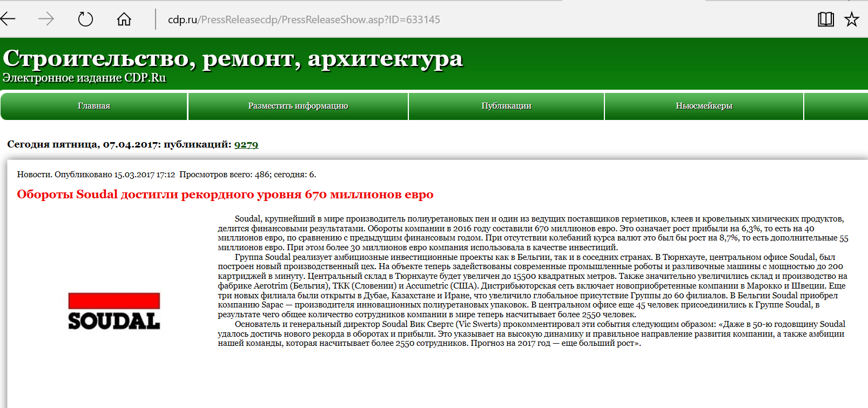Focus the address bar showing cdp.ru URL
This screenshot has height=408, width=868.
click(304, 19)
